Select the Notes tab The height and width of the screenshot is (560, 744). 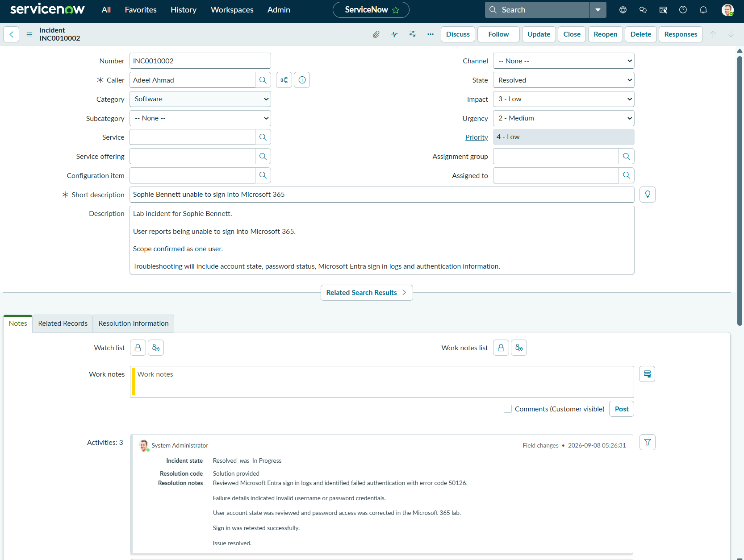coord(18,324)
